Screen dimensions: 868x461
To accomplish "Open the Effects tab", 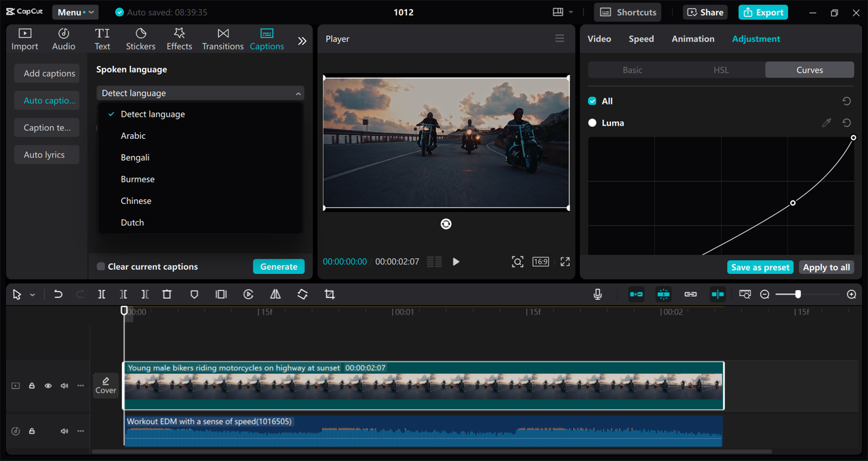I will coord(179,39).
